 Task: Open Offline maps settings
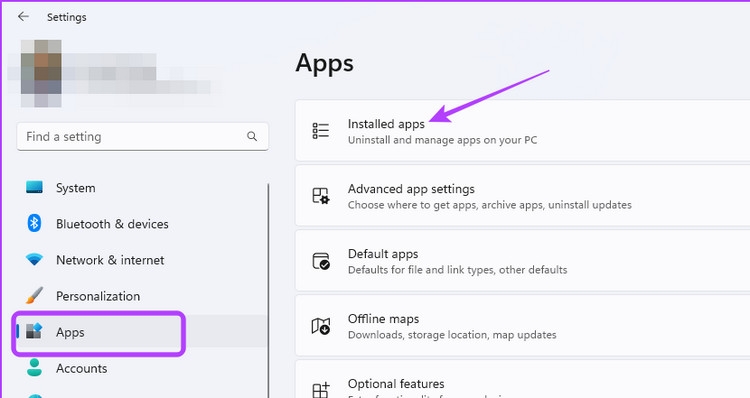523,326
